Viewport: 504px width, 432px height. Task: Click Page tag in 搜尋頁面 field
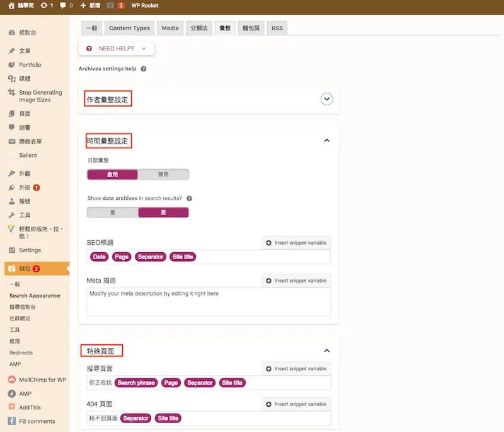click(x=171, y=383)
